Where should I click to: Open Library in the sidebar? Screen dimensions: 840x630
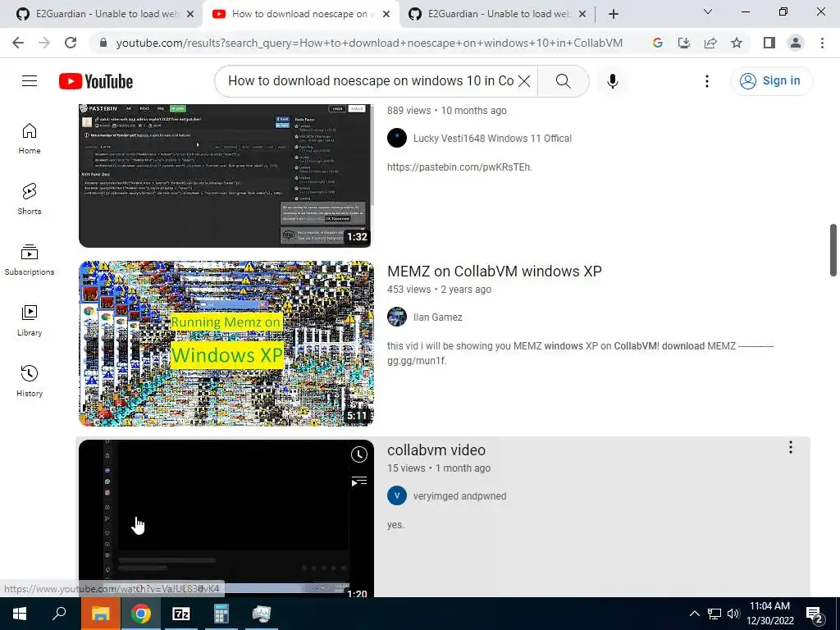(30, 321)
